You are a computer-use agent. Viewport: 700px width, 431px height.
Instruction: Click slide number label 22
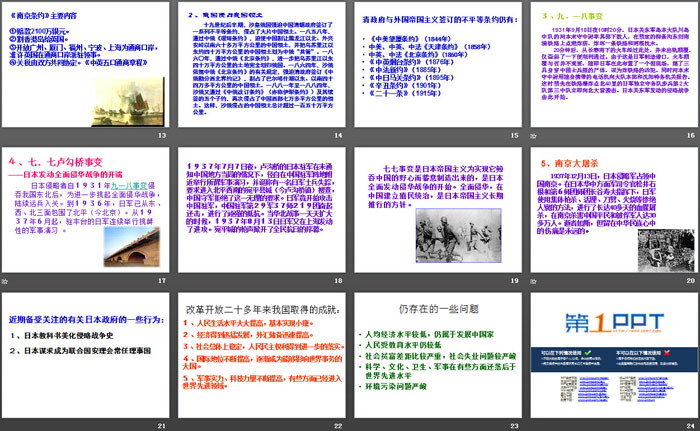point(338,426)
